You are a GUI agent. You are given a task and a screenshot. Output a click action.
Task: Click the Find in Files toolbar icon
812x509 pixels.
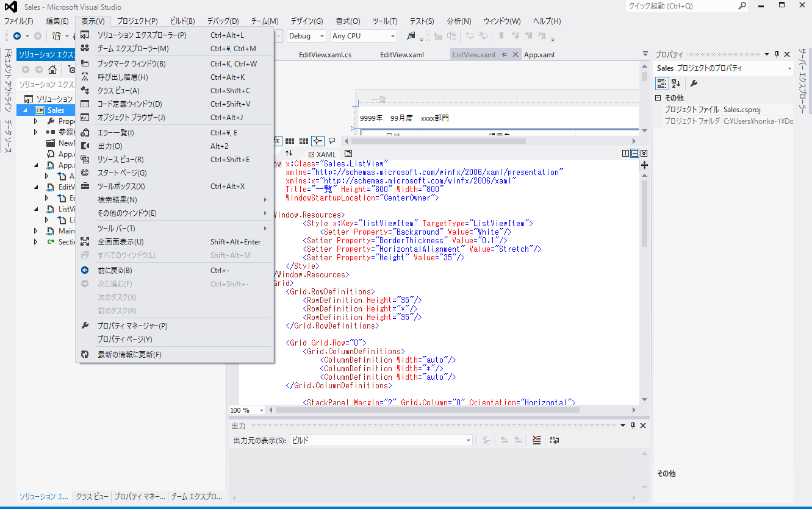pyautogui.click(x=411, y=36)
